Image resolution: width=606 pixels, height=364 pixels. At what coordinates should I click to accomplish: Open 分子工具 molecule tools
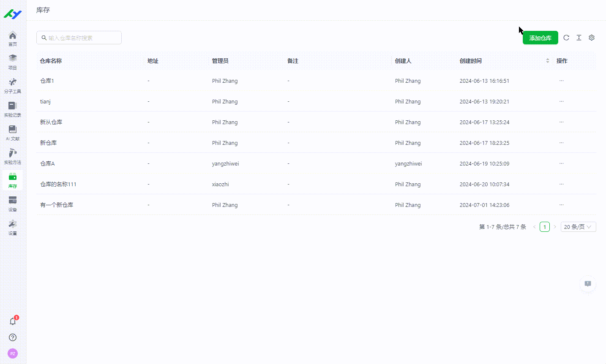coord(13,85)
